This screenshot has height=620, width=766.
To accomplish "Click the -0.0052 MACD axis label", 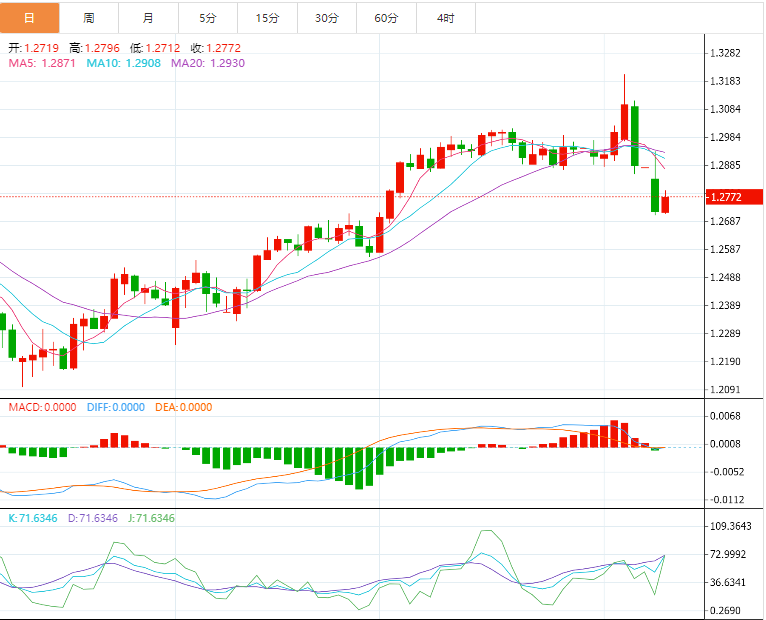I will (727, 472).
